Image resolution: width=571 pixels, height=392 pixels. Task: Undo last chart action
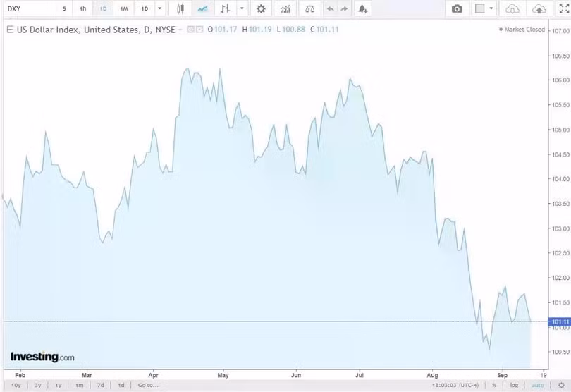(330, 8)
